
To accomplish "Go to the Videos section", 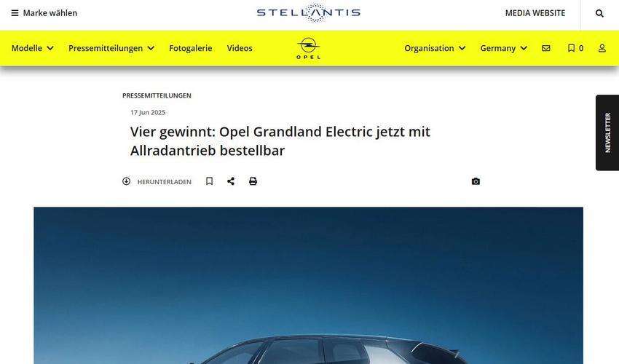I will click(x=240, y=48).
